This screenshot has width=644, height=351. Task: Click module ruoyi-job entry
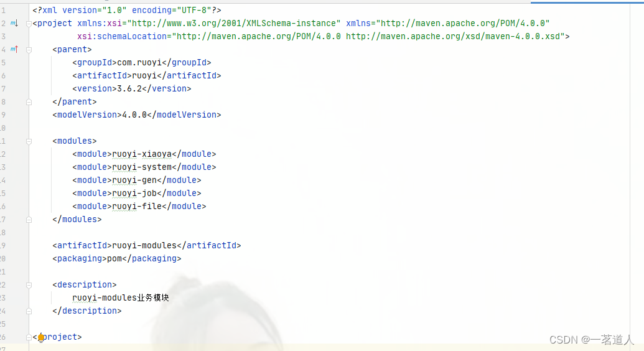click(x=137, y=194)
